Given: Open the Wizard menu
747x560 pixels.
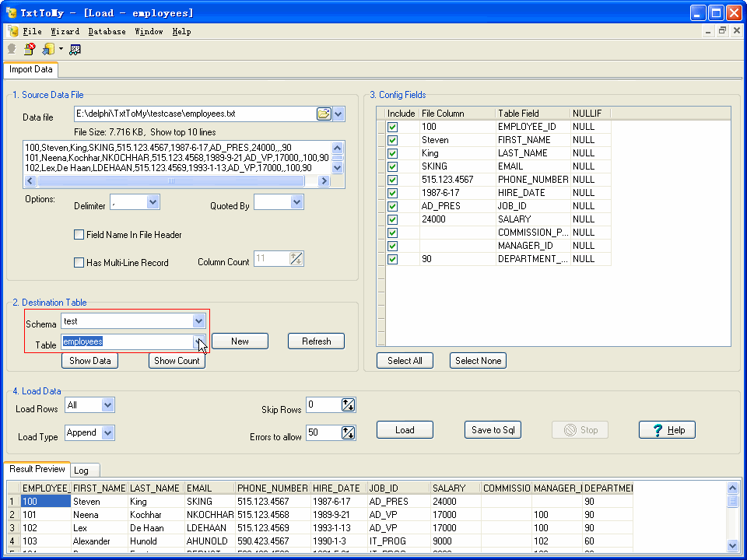Looking at the screenshot, I should point(65,31).
